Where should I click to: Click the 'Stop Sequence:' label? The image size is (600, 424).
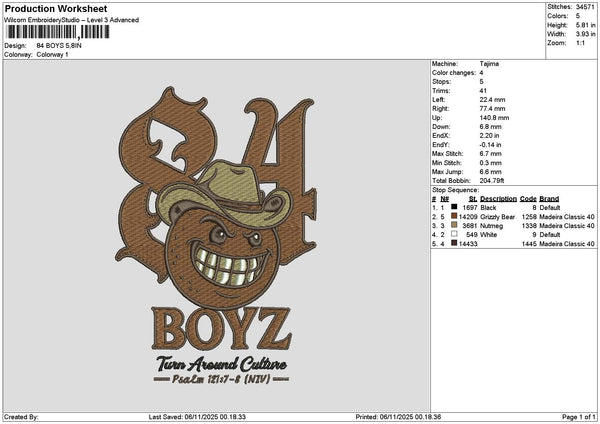click(455, 190)
